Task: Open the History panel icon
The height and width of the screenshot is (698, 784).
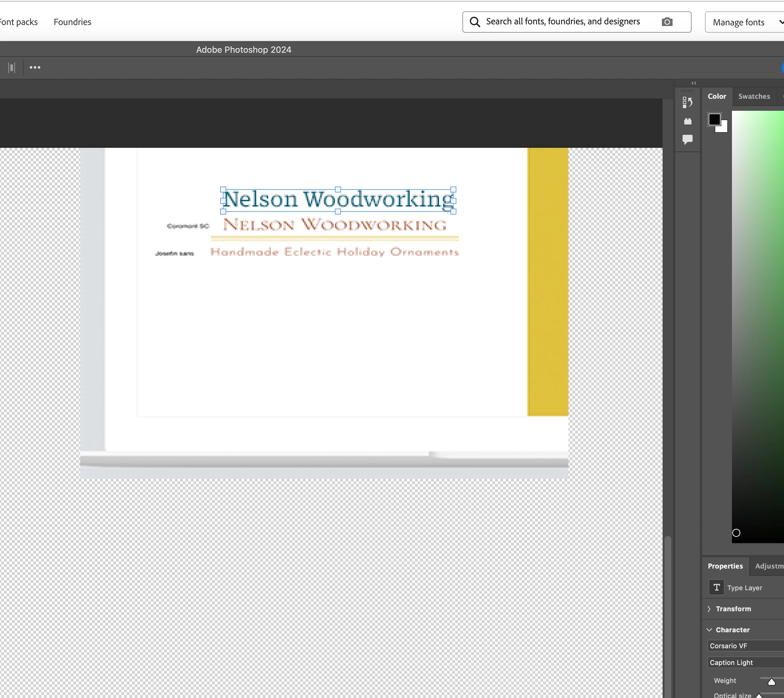Action: 687,102
